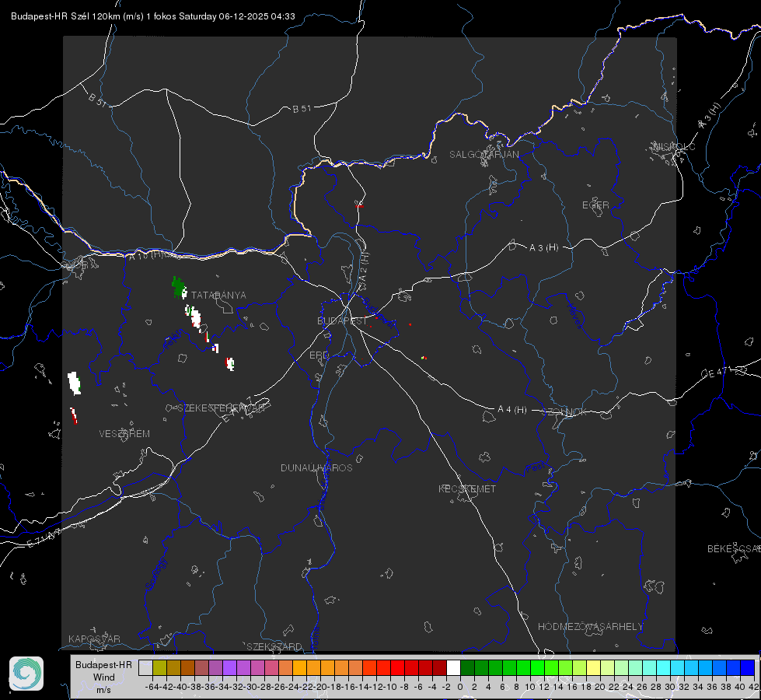Click the SZOLNOK city label
Image resolution: width=761 pixels, height=700 pixels.
coord(564,411)
